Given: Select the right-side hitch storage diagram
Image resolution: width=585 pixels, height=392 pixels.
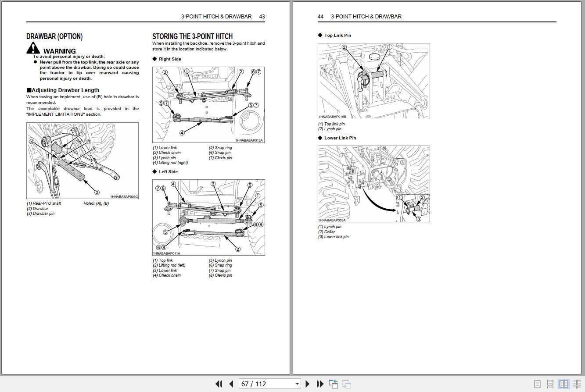Looking at the screenshot, I should (208, 104).
